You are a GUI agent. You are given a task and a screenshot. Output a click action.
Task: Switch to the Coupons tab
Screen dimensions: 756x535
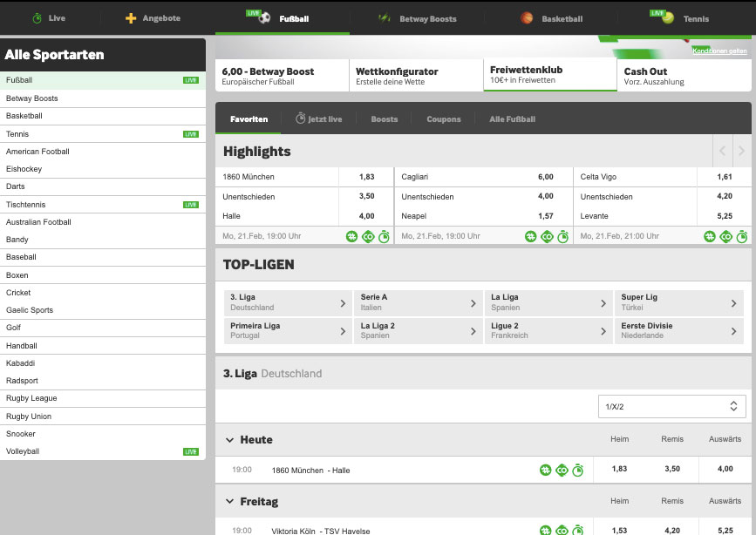click(x=444, y=119)
